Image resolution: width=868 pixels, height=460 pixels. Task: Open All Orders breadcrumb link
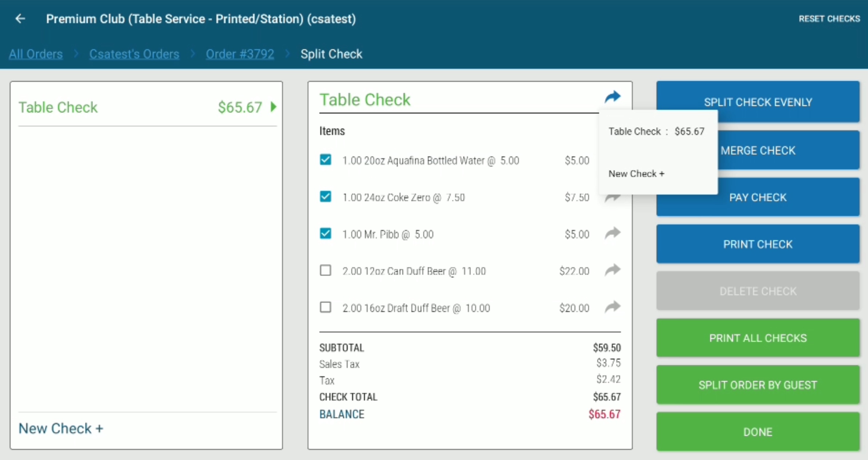tap(36, 54)
